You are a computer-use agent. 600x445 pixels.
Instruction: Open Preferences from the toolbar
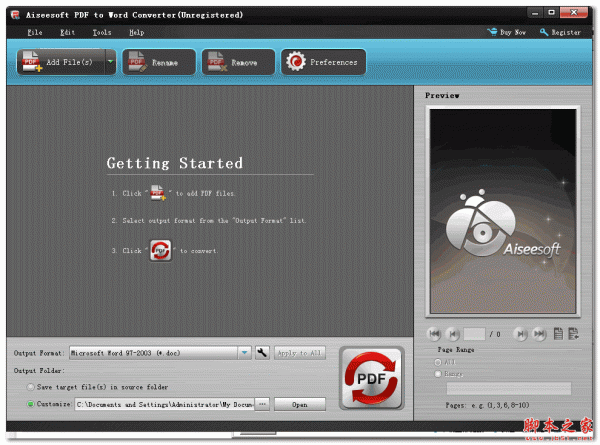pyautogui.click(x=323, y=62)
